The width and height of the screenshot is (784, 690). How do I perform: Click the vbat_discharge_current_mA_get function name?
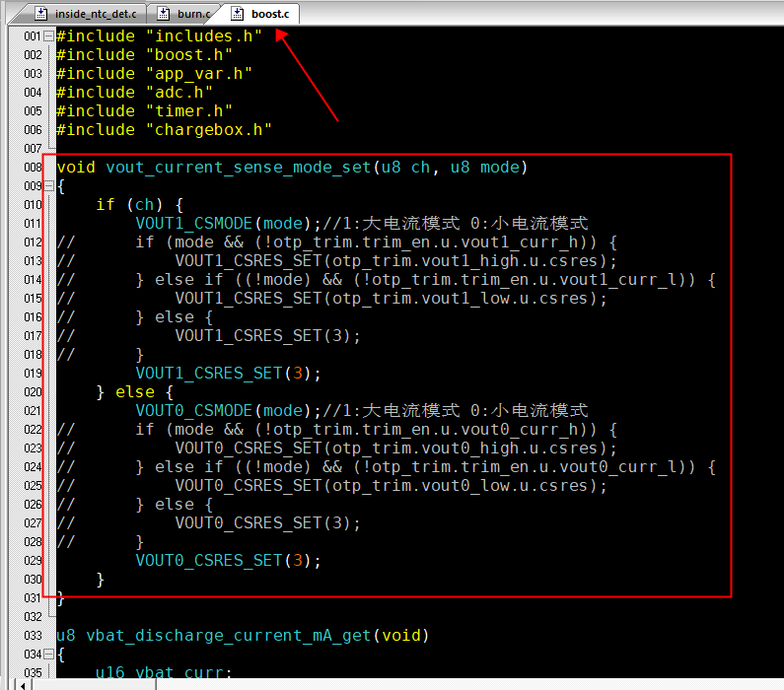[229, 636]
